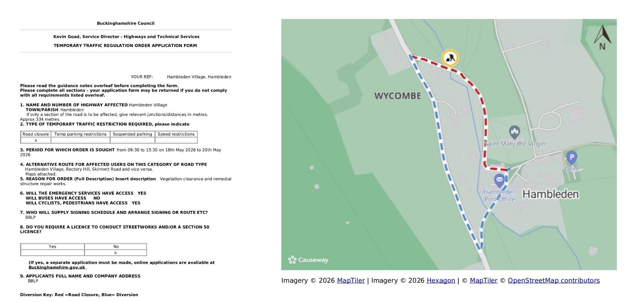Tick the Suspended parking cell
This screenshot has width=644, height=302.
coord(132,140)
